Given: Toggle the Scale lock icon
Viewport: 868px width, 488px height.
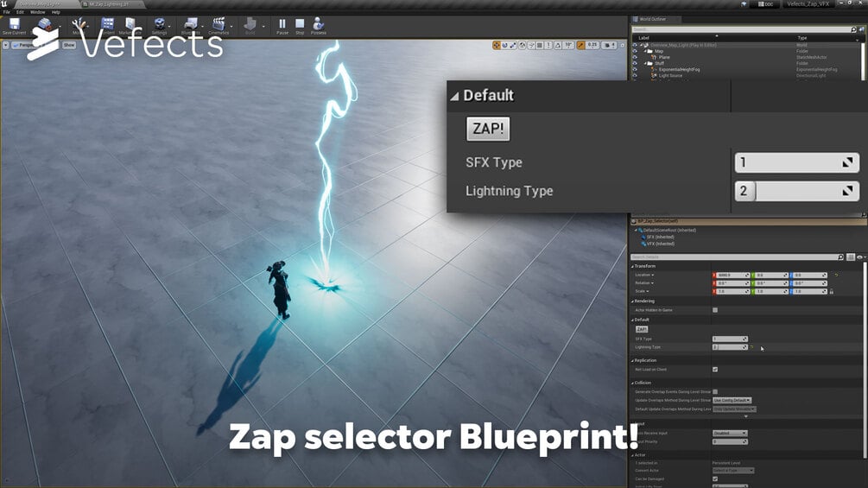Looking at the screenshot, I should 832,291.
